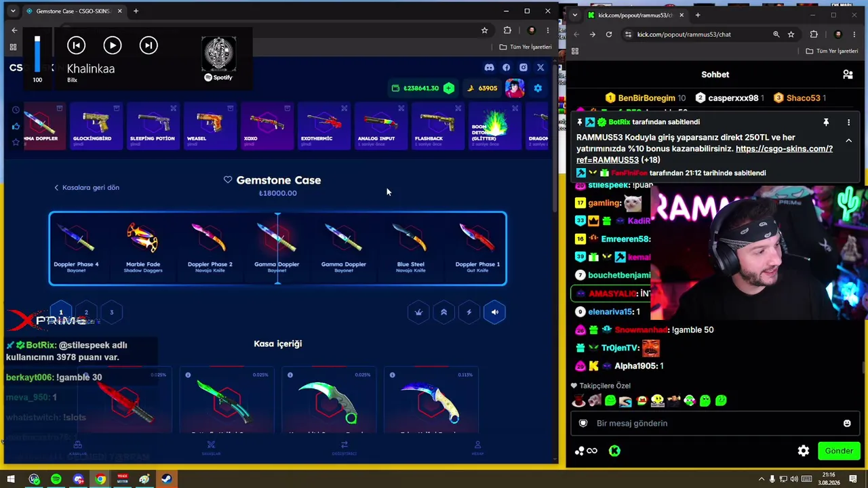The image size is (868, 488).
Task: Open the Discord link icon
Action: [x=489, y=68]
